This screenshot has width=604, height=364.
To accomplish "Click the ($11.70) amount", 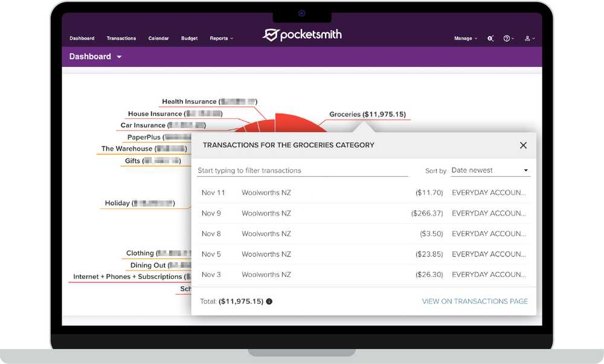I will (x=429, y=193).
